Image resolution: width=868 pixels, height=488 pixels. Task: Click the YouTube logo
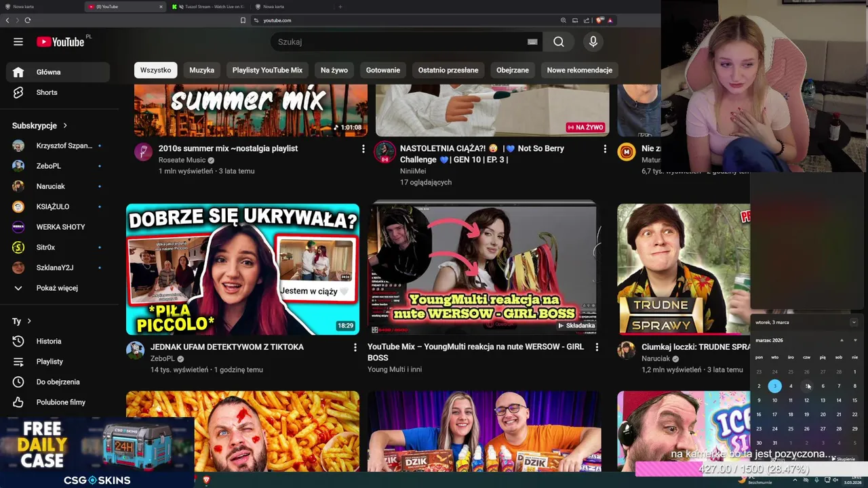pyautogui.click(x=60, y=42)
